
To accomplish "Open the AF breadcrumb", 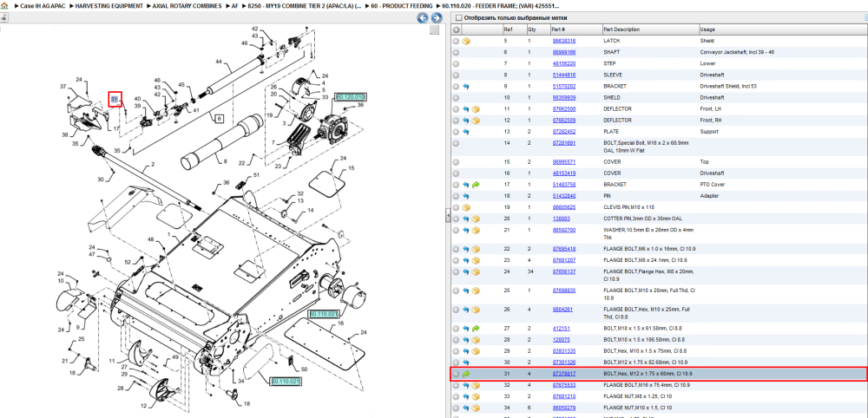I will [x=234, y=5].
